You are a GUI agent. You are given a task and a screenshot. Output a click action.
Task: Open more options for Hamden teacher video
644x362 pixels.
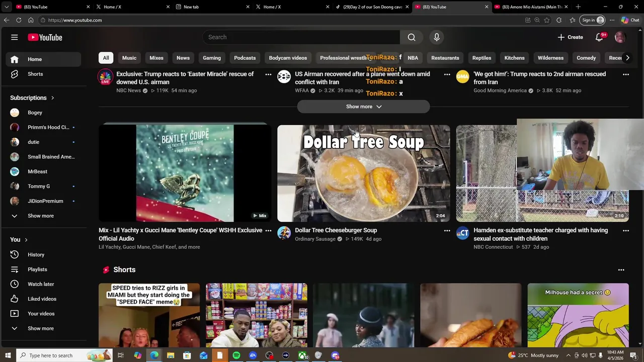pos(626,231)
